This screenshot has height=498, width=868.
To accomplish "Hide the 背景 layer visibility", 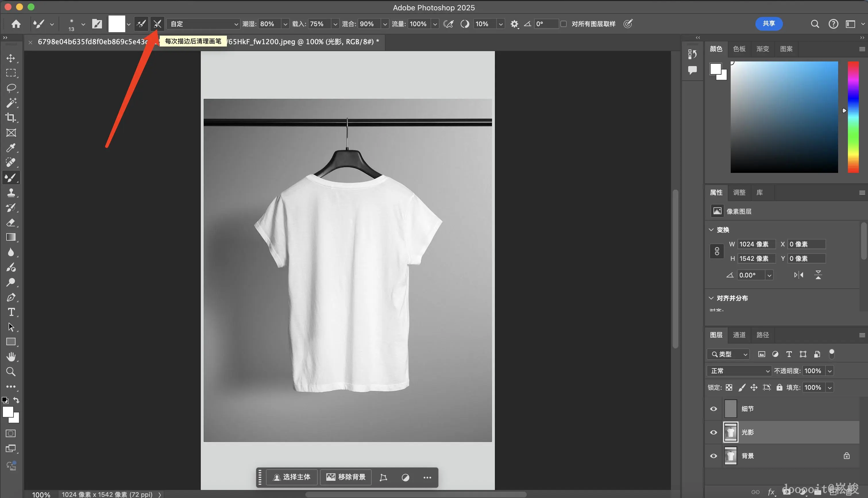I will coord(713,456).
